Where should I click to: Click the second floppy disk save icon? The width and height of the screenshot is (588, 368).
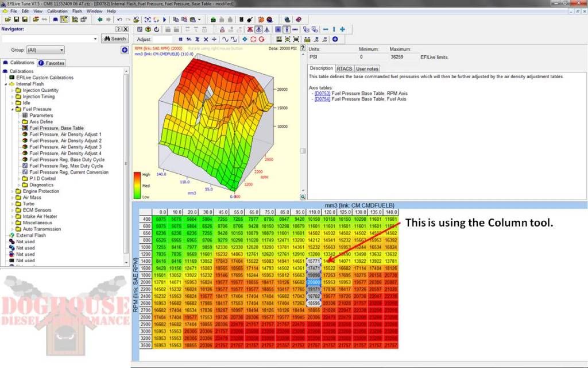click(x=25, y=19)
